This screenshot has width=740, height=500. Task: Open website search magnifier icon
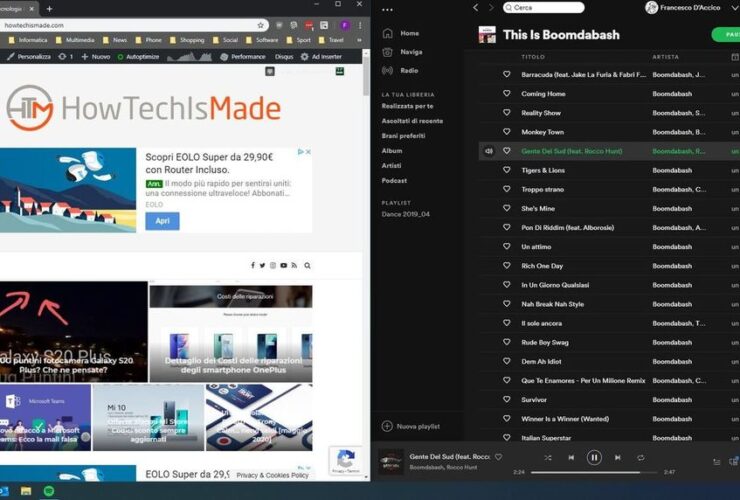pos(307,265)
